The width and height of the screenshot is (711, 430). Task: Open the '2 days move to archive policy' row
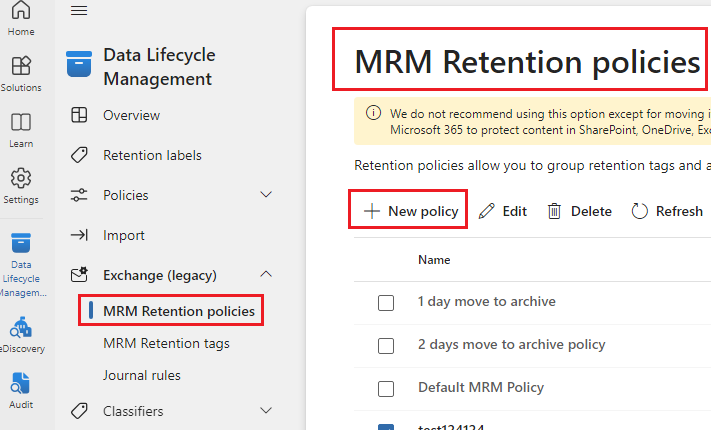pos(511,345)
